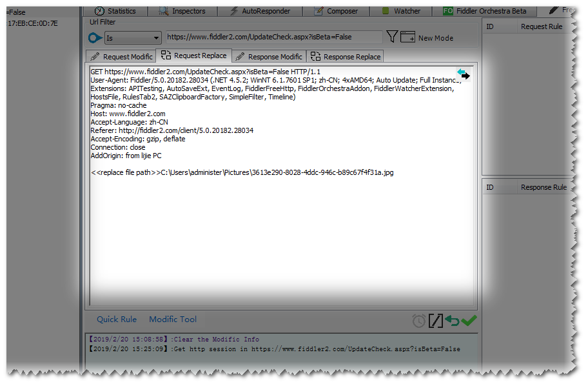Click the 'Clear the Modific Info' log entry
This screenshot has width=588, height=386.
click(174, 340)
